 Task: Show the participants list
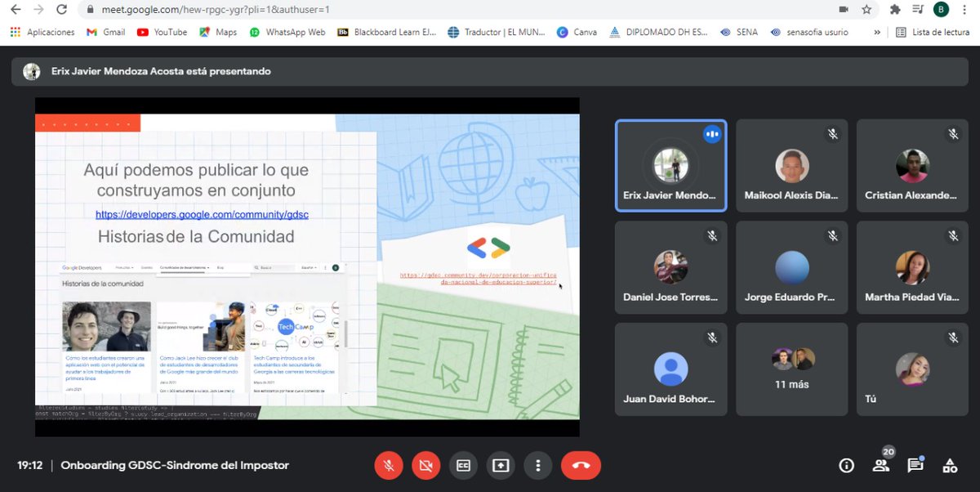tap(881, 465)
